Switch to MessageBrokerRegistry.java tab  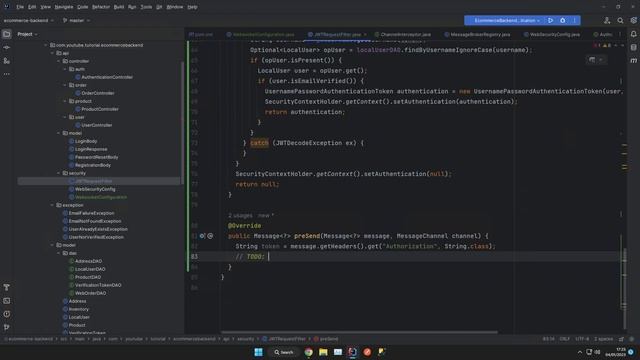(477, 35)
